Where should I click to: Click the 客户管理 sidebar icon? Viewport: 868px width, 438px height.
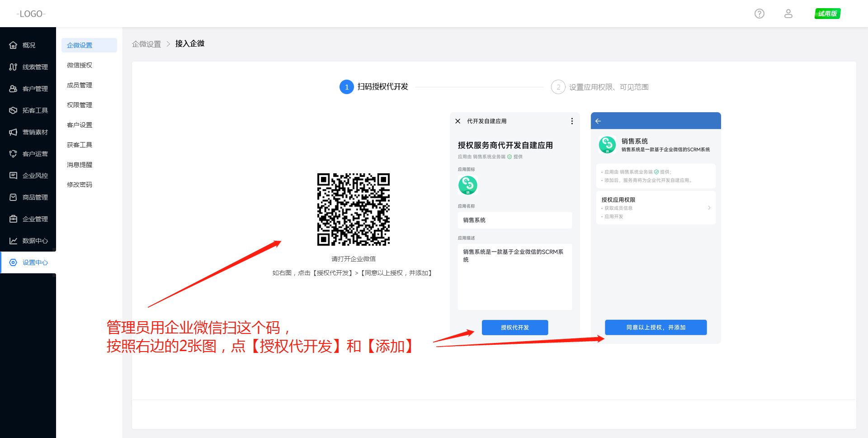pos(13,89)
